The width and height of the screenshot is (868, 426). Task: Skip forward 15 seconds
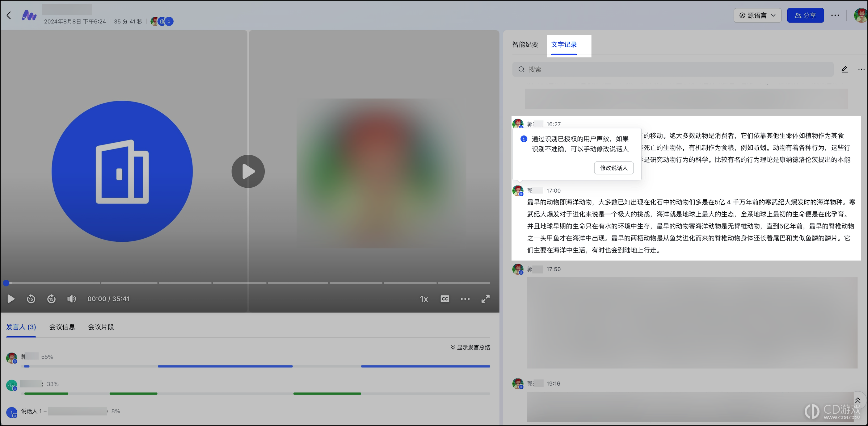point(51,299)
